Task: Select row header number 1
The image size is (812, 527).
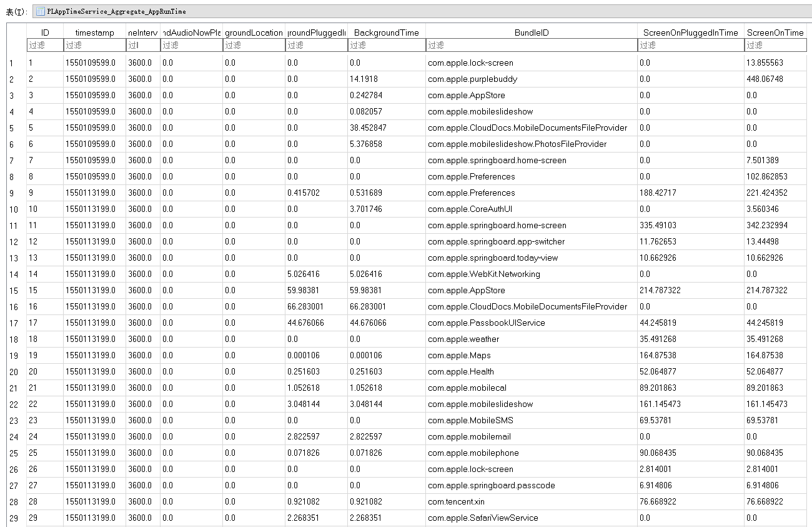Action: 11,63
